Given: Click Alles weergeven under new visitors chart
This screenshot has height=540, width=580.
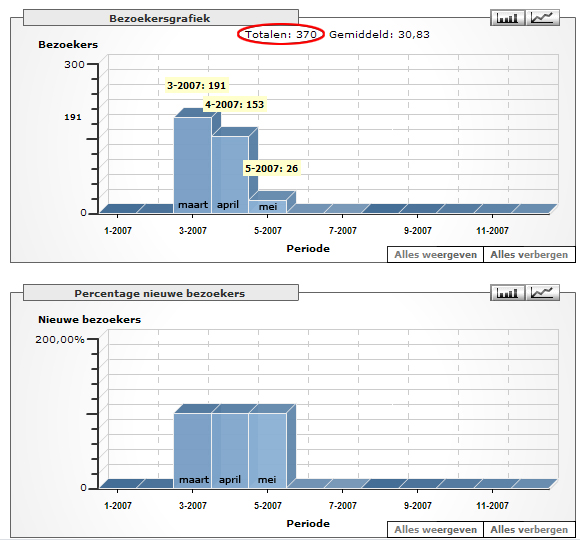Looking at the screenshot, I should pos(435,529).
